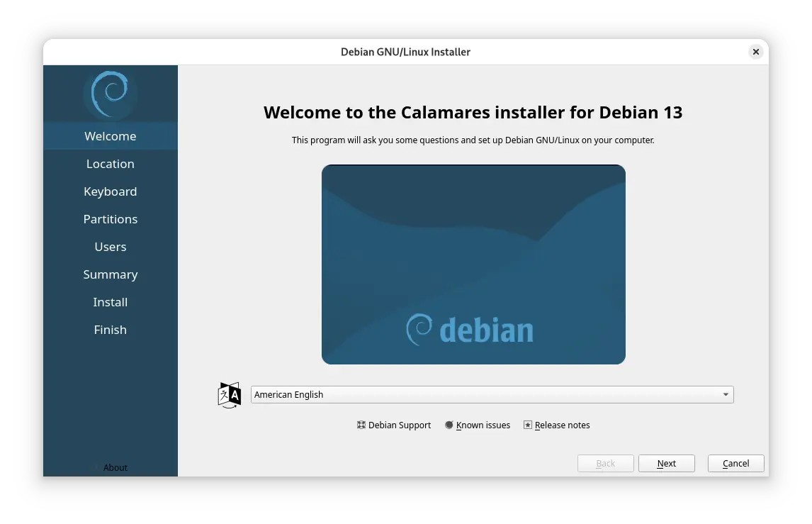Open the Release notes link
The width and height of the screenshot is (812, 524).
556,425
